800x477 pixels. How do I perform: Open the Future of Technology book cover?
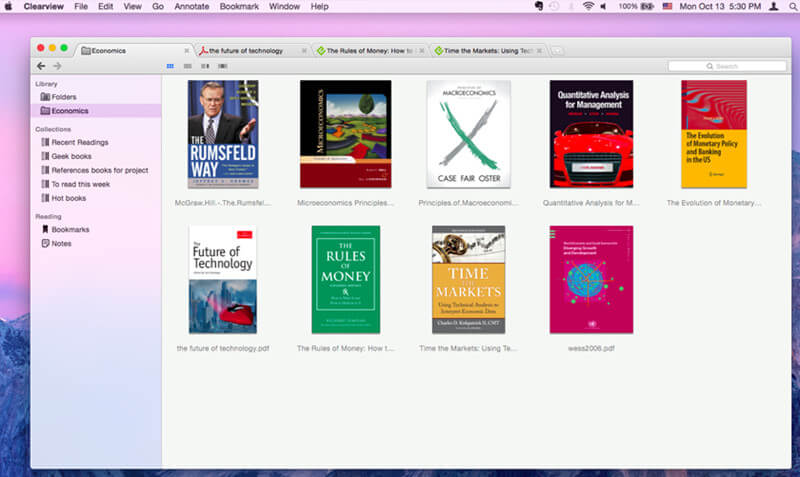tap(223, 280)
